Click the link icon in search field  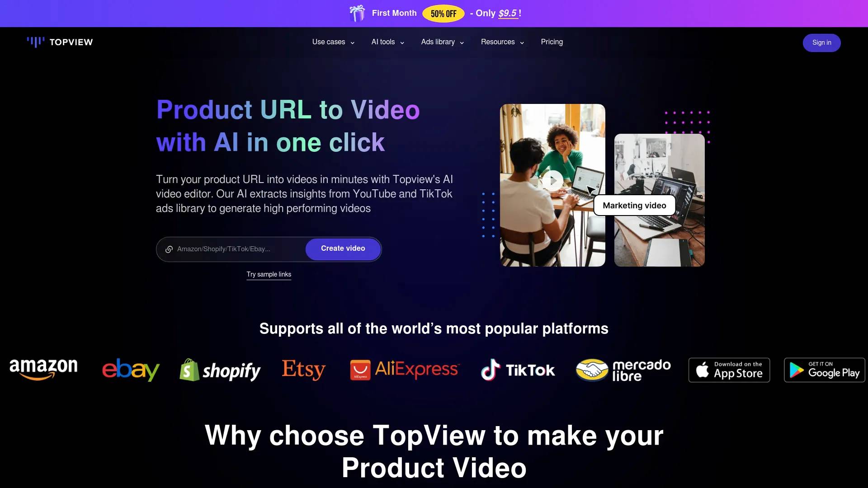coord(170,249)
